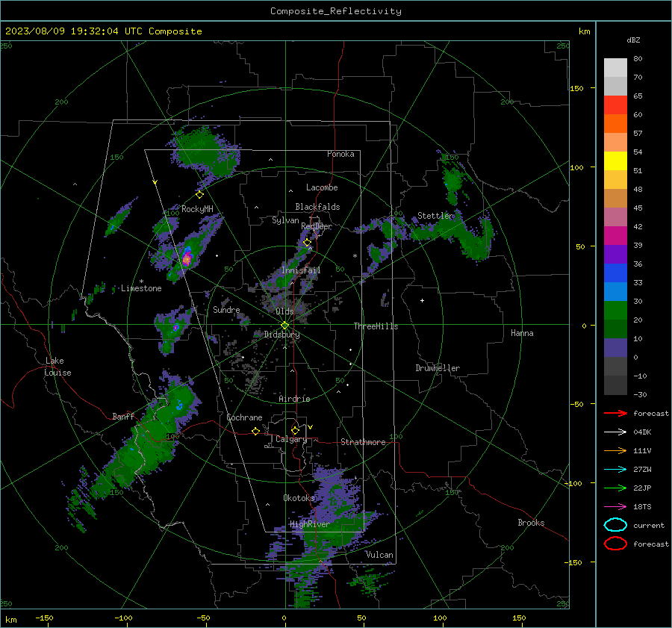Click the yellow radar-center diamond near Olds
672x628 pixels.
284,325
